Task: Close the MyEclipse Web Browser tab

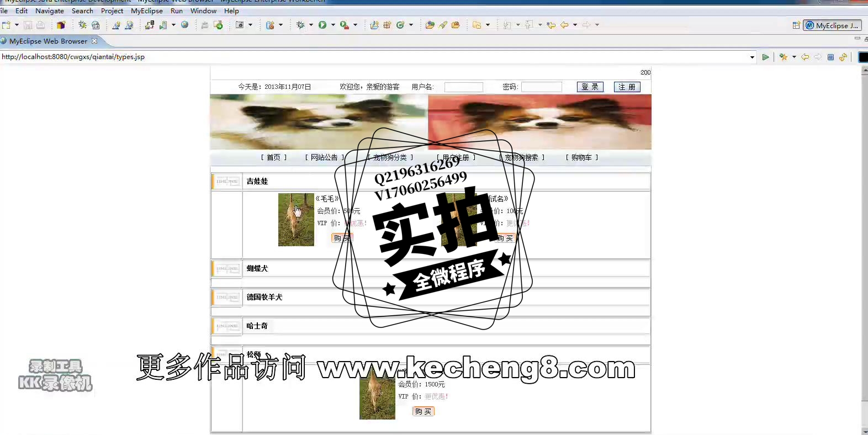Action: click(x=94, y=41)
